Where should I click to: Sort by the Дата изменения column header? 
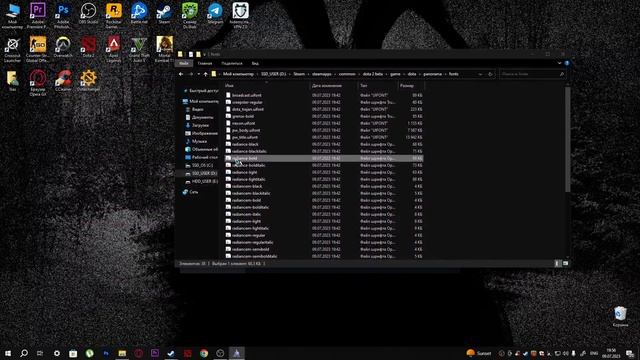tap(334, 86)
